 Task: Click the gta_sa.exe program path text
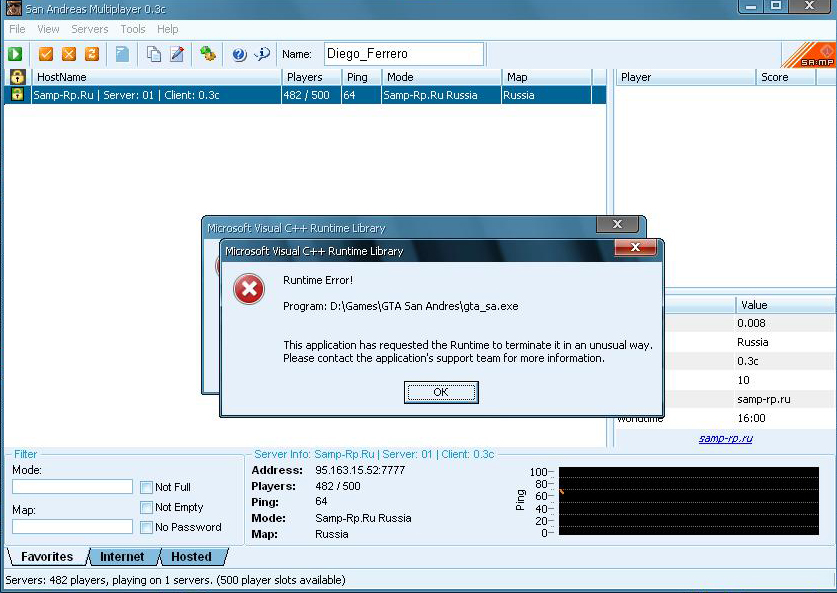pyautogui.click(x=400, y=306)
